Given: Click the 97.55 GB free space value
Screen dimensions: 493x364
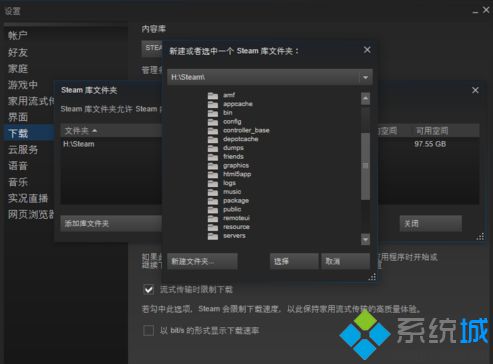Looking at the screenshot, I should (430, 144).
